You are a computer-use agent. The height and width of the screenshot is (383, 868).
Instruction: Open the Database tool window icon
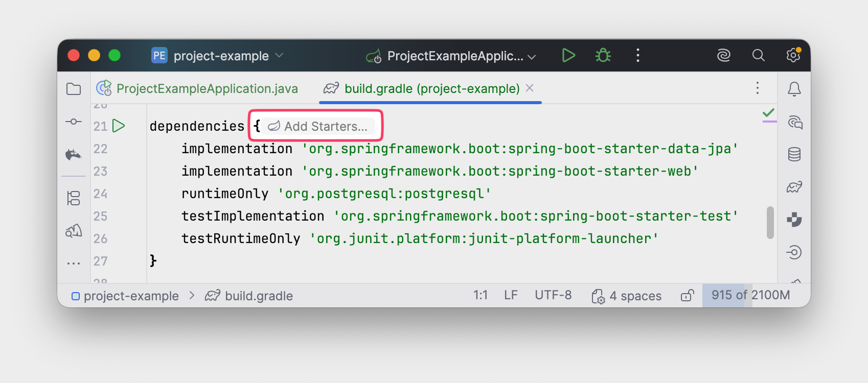pos(794,154)
